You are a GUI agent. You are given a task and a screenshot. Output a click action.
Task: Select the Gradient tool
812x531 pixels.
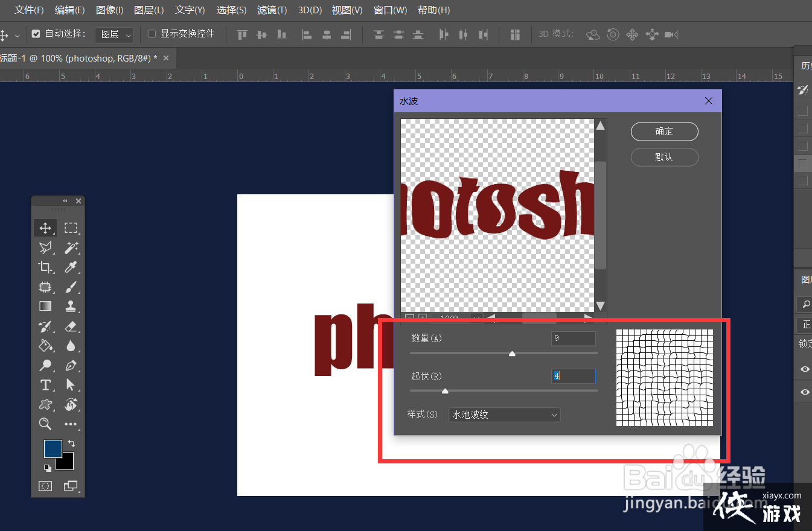coord(45,306)
